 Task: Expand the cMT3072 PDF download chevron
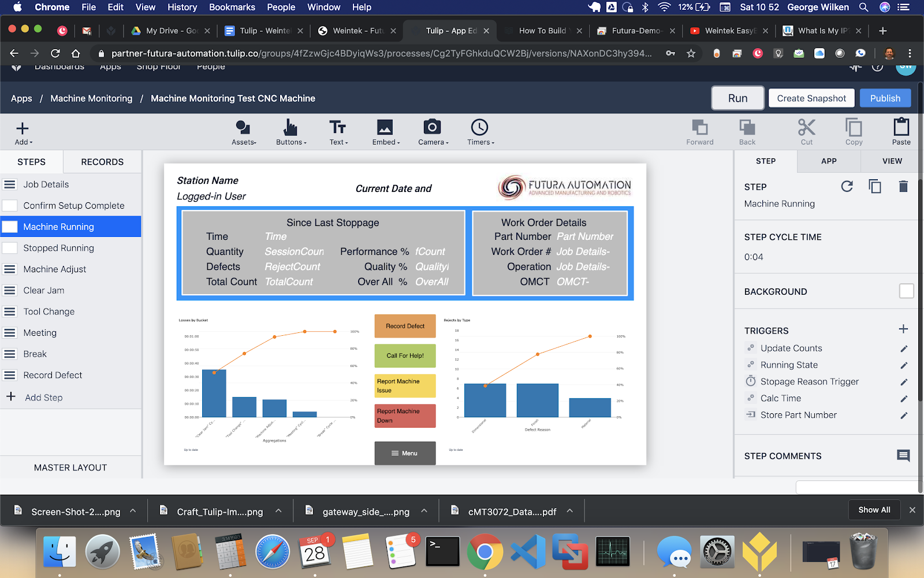tap(570, 511)
